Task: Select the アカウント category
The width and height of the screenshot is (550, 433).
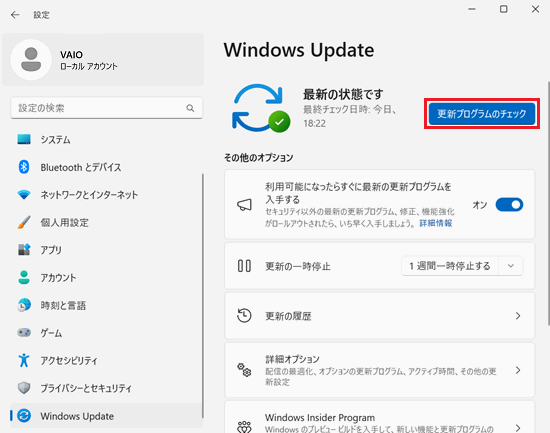Action: pyautogui.click(x=106, y=277)
